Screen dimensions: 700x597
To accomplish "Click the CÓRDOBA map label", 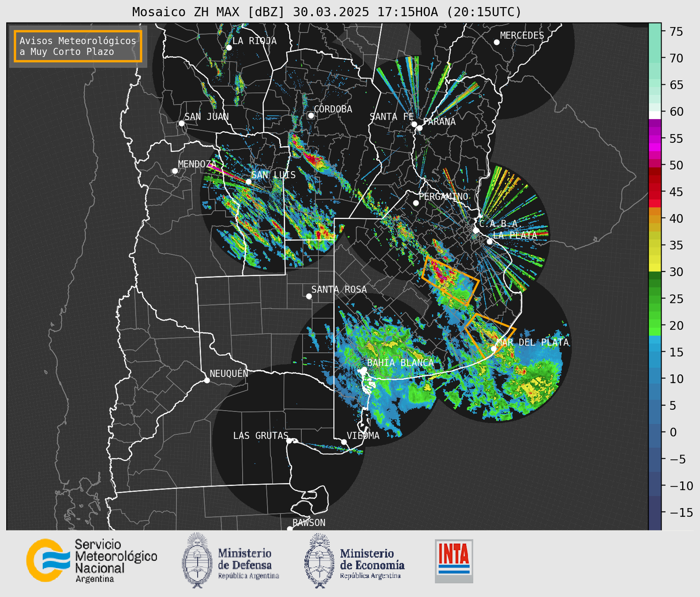I will click(333, 109).
